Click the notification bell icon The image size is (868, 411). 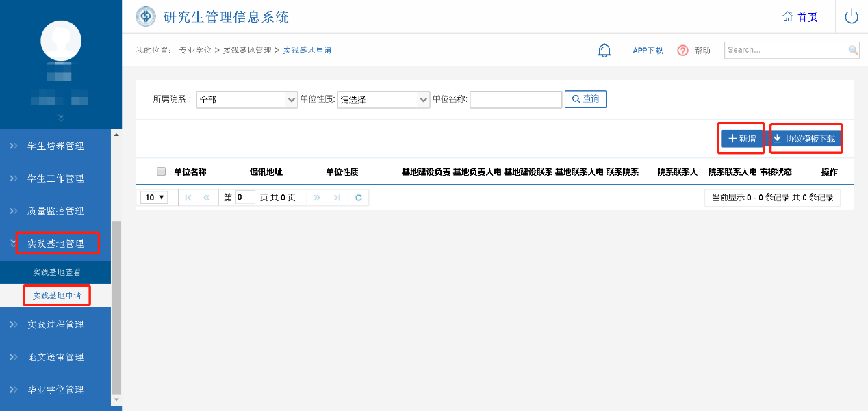pyautogui.click(x=604, y=51)
